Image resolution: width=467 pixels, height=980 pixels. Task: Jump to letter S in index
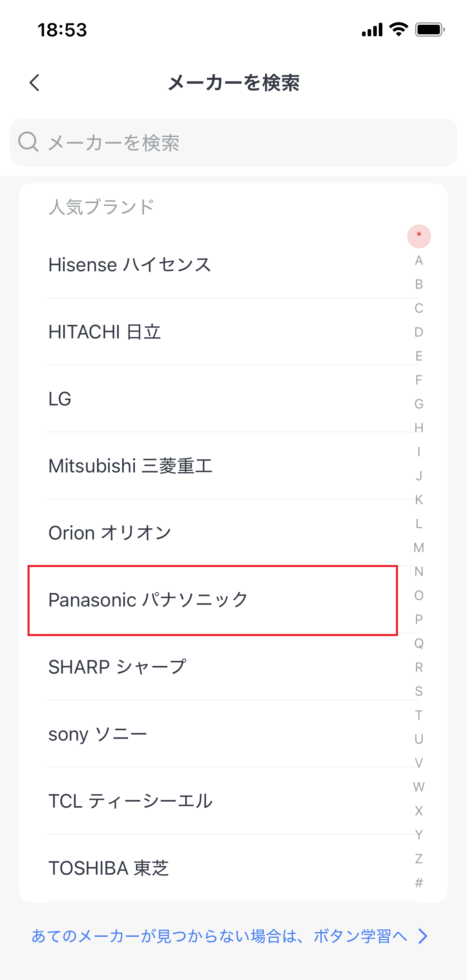419,691
